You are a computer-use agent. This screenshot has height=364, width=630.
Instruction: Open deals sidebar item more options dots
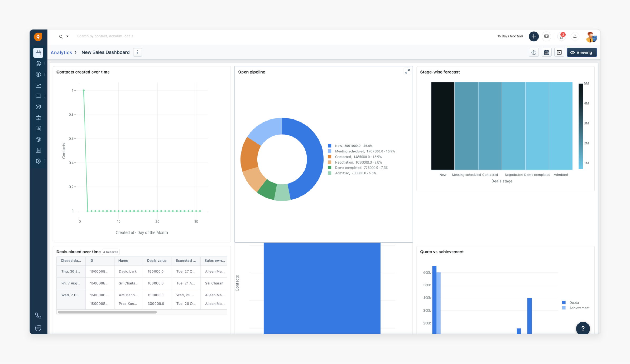[45, 74]
